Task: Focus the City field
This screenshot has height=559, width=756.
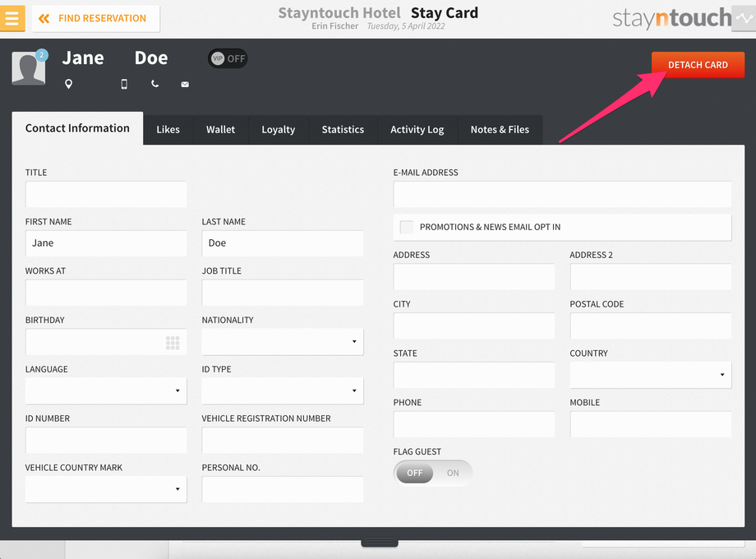Action: tap(474, 326)
